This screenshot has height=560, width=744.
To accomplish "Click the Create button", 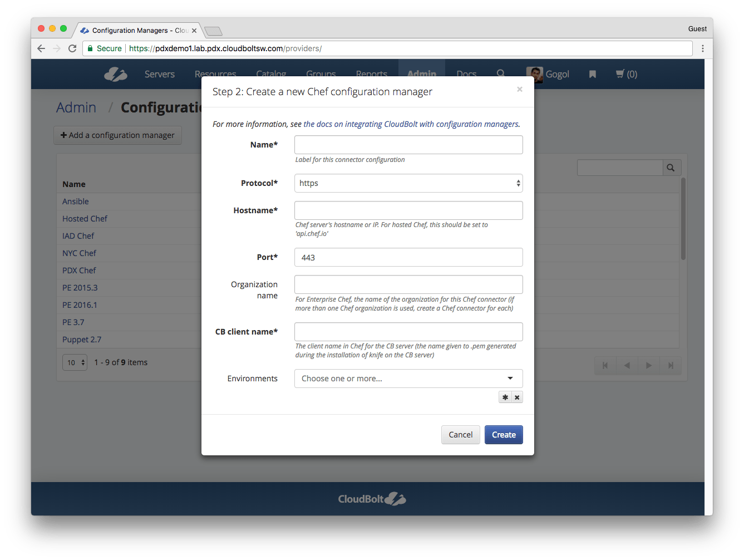I will [504, 435].
